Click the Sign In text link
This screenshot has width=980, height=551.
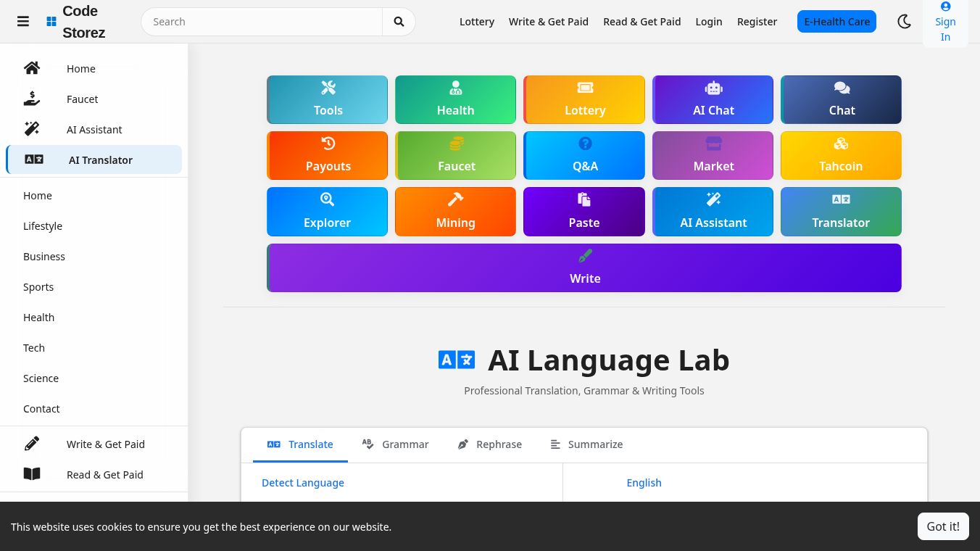click(x=945, y=29)
